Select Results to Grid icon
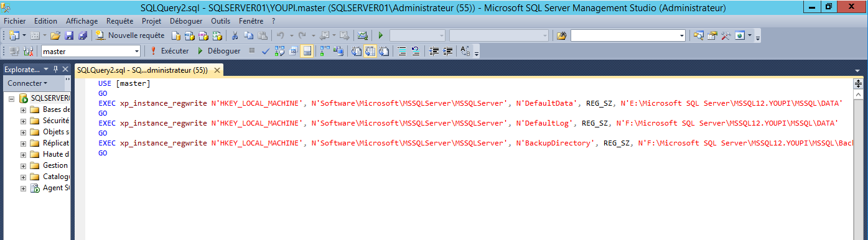 click(371, 51)
